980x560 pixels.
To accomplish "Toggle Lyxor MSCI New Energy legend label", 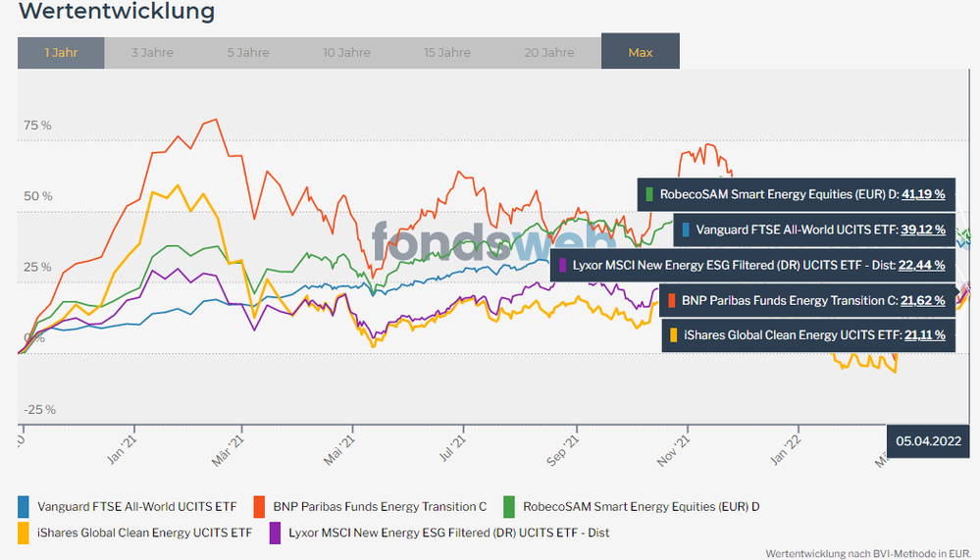I will (448, 533).
